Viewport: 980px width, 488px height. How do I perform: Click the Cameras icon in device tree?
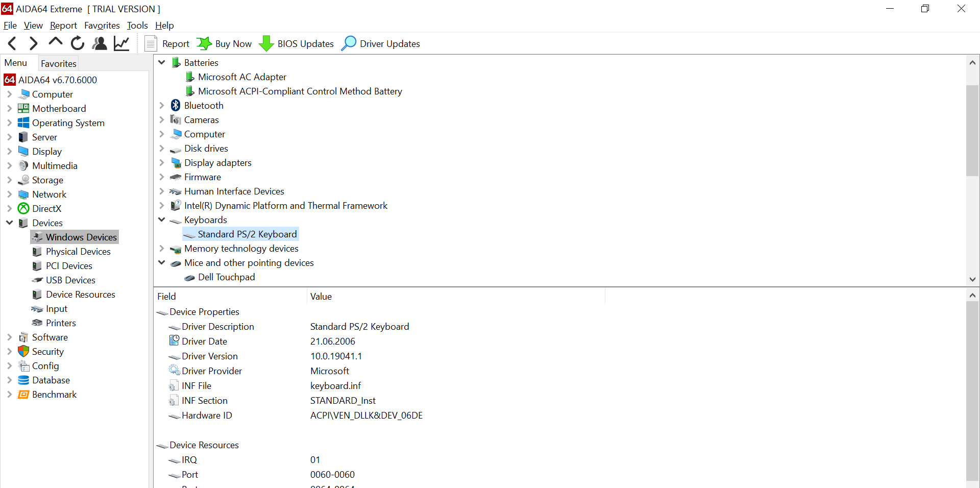tap(176, 119)
